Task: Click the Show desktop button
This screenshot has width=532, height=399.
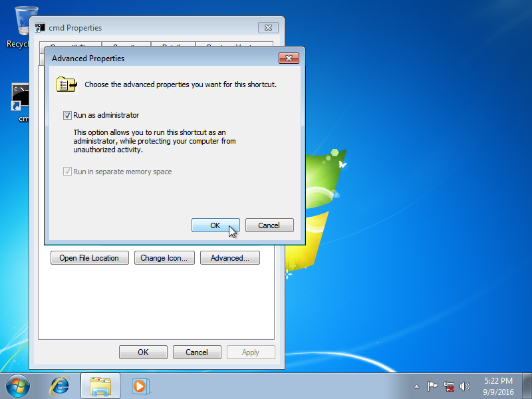Action: pyautogui.click(x=527, y=386)
